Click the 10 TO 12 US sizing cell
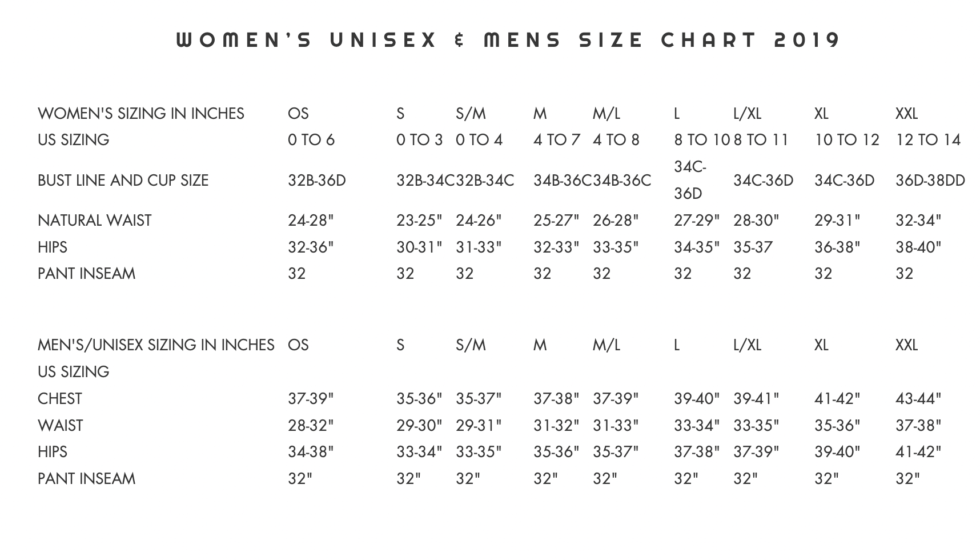This screenshot has height=560, width=980. (x=846, y=139)
